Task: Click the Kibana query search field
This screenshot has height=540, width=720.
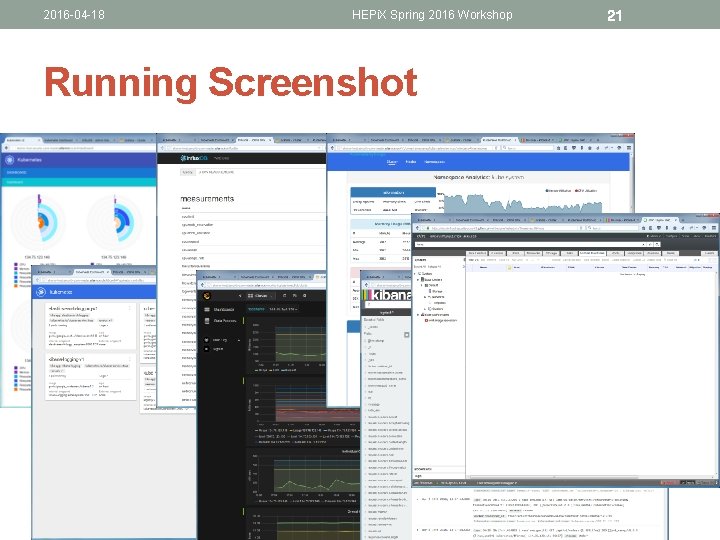Action: (x=388, y=304)
